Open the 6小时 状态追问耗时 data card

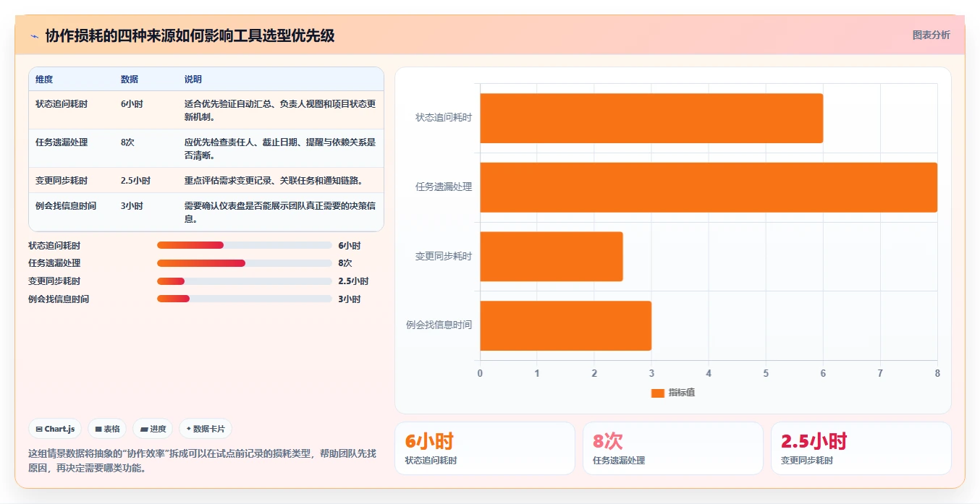485,448
